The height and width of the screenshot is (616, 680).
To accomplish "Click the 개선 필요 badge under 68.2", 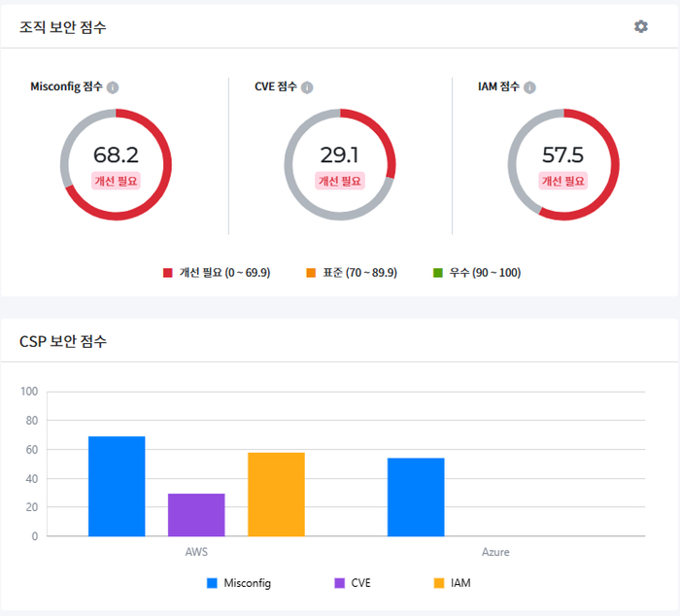I will (116, 181).
